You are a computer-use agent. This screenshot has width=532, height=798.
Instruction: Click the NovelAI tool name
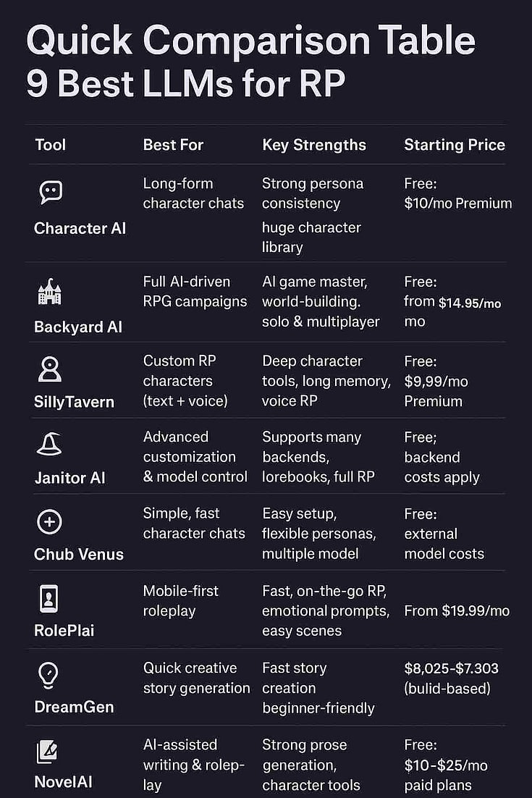pos(63,782)
